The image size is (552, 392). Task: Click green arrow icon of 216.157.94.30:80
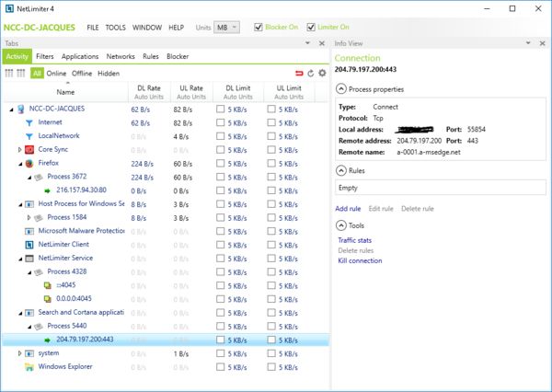pyautogui.click(x=47, y=190)
